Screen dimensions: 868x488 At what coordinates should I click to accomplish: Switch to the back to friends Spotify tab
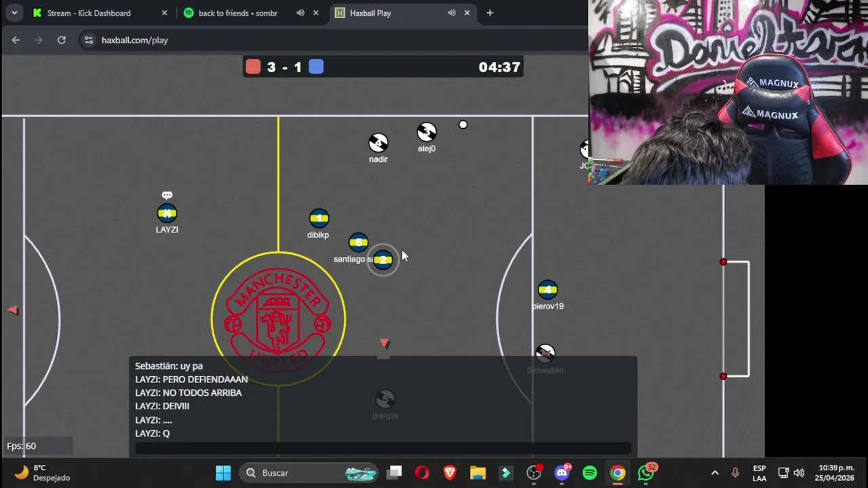pos(237,13)
